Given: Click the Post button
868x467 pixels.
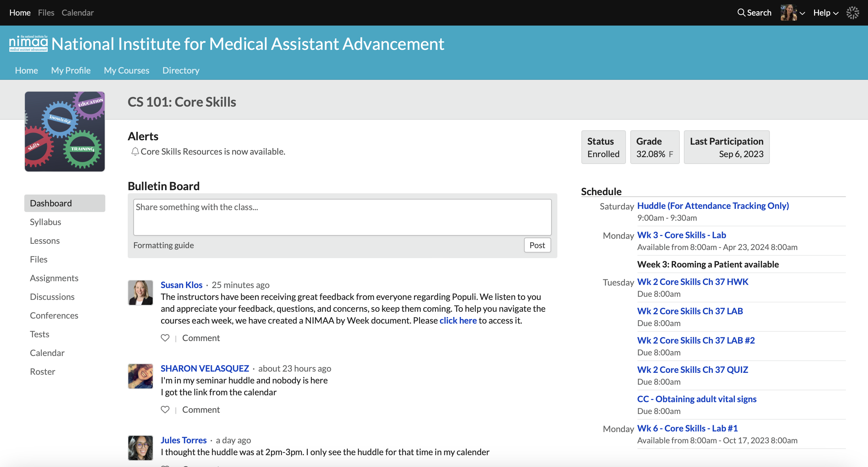Looking at the screenshot, I should [x=537, y=245].
